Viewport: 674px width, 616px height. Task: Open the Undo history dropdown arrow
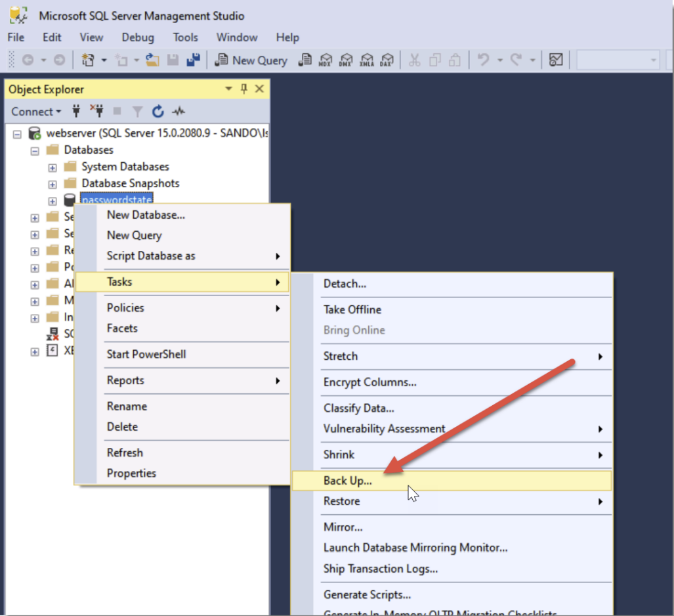(x=500, y=60)
